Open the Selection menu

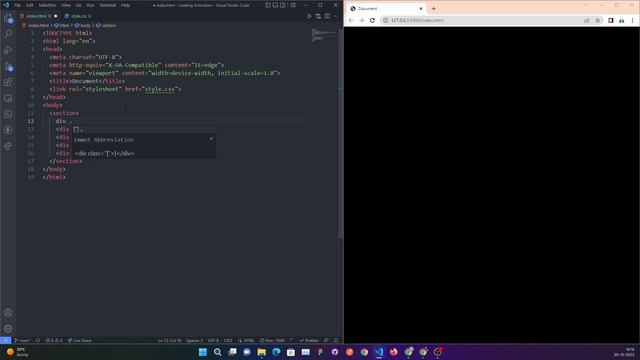click(47, 5)
